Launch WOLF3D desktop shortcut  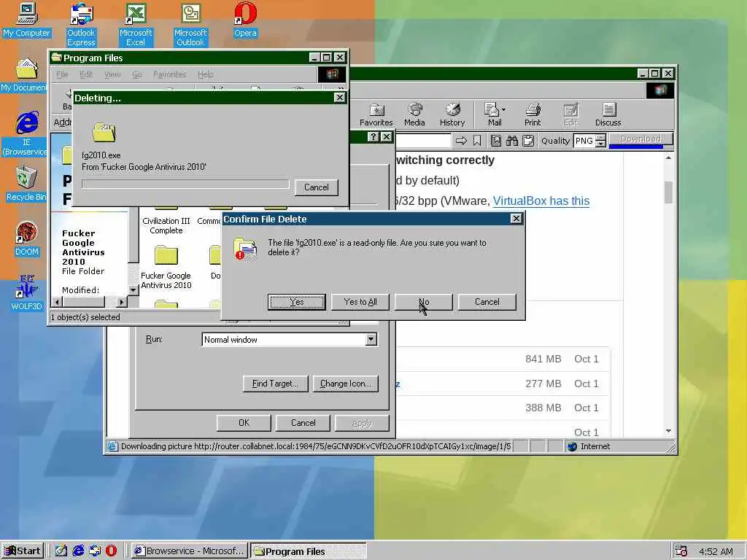(x=26, y=293)
